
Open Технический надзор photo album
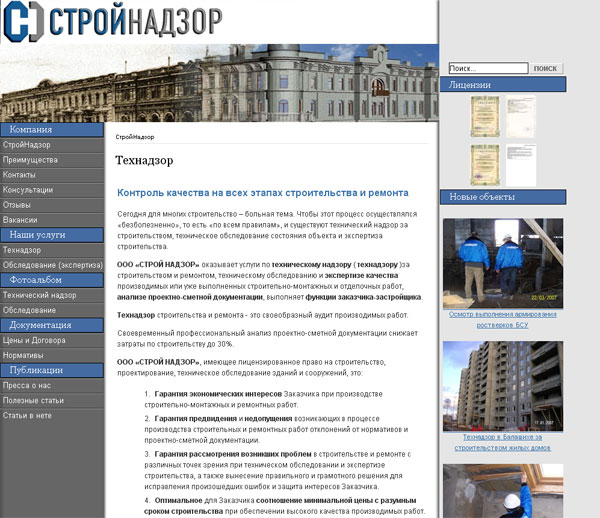tap(39, 295)
